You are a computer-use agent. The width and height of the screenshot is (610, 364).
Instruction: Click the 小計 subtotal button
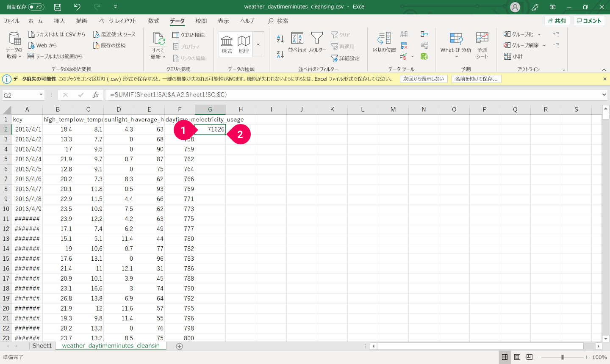(513, 56)
